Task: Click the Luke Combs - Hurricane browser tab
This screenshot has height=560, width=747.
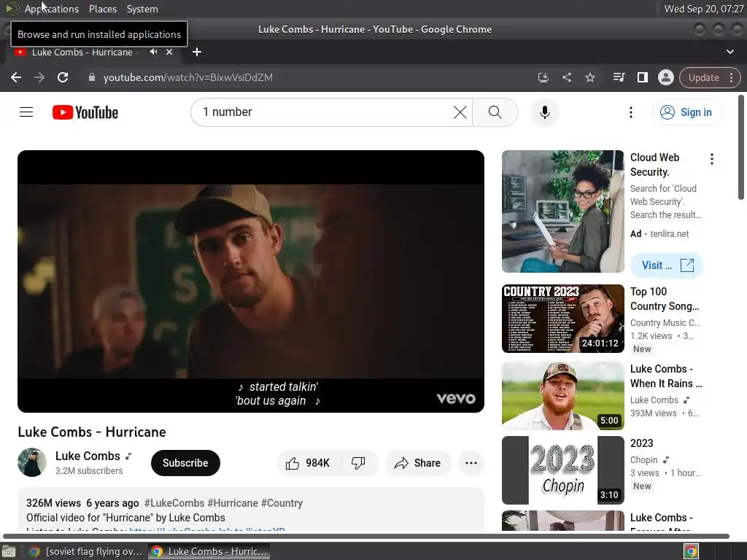Action: 85,52
